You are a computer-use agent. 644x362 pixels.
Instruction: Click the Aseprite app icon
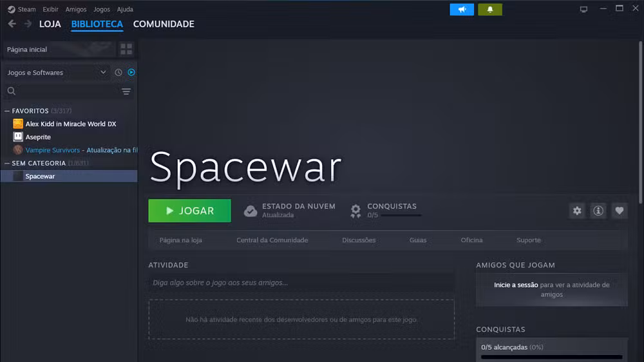pyautogui.click(x=17, y=137)
